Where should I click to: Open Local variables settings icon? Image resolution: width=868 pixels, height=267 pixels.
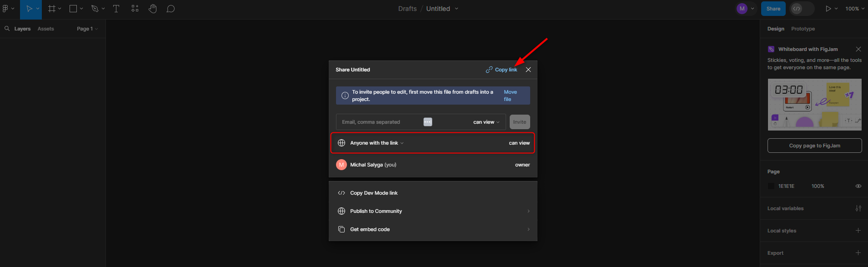coord(858,208)
